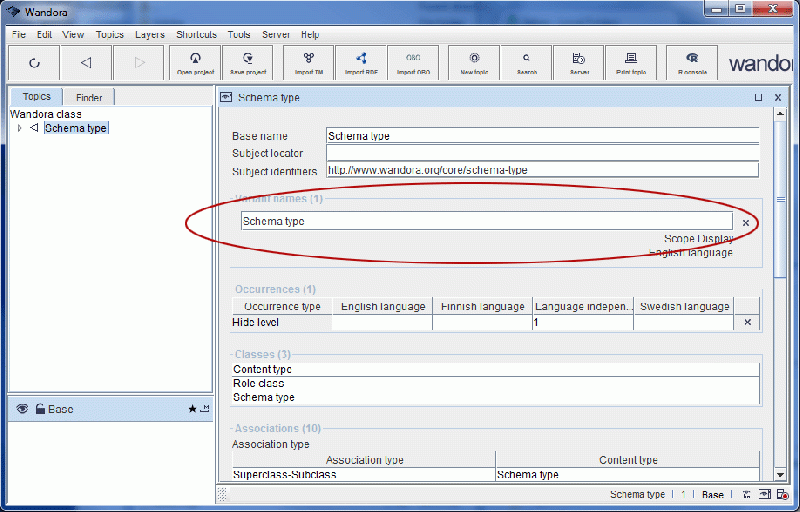Click the Save project toolbar icon
The width and height of the screenshot is (800, 512).
(x=247, y=62)
